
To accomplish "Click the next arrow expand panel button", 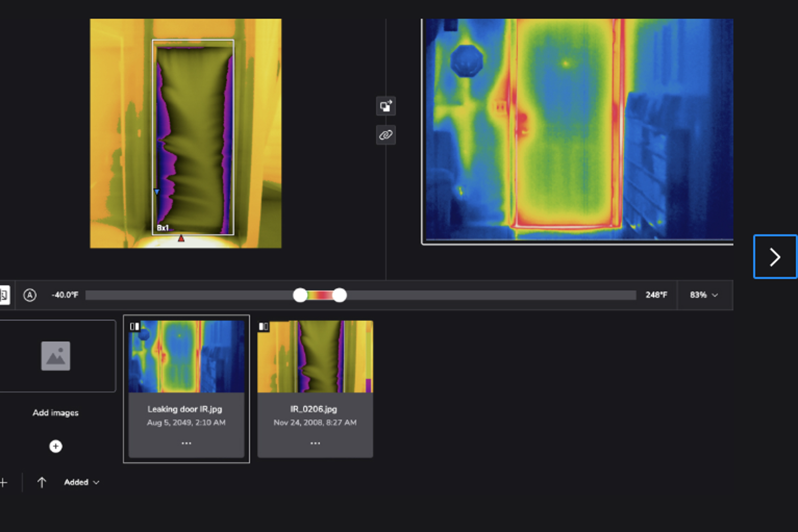I will (x=775, y=257).
